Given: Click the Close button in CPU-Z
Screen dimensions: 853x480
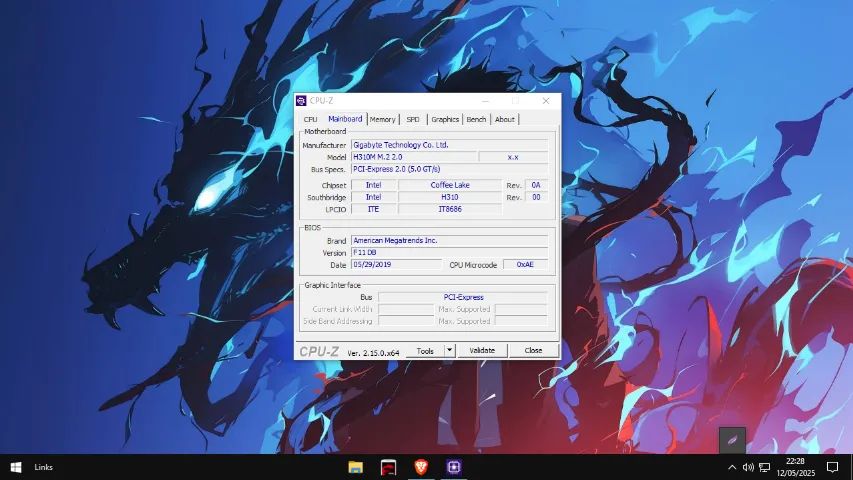Looking at the screenshot, I should point(533,350).
